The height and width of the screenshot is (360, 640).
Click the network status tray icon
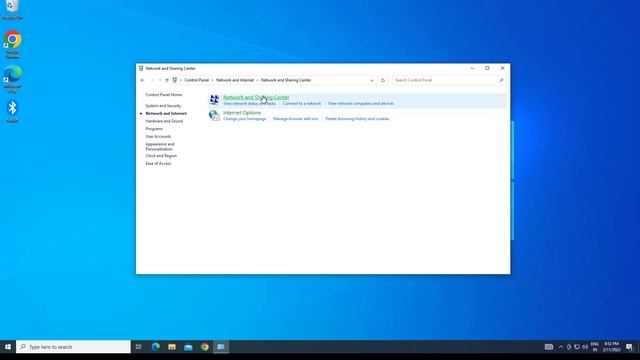[577, 347]
